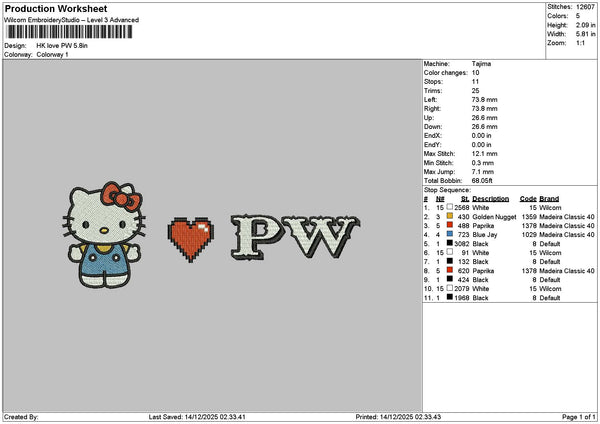
Task: Click the Stops value 11
Action: (x=475, y=82)
